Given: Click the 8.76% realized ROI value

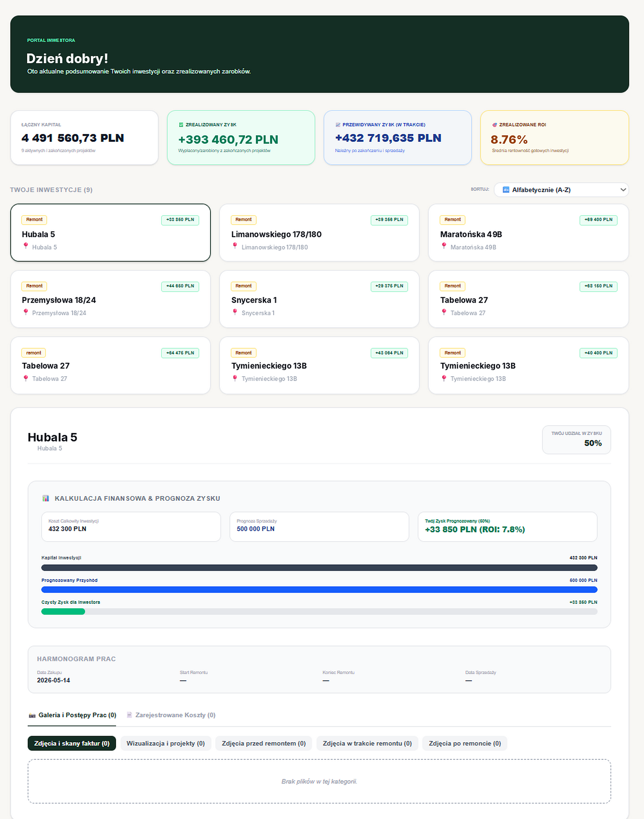Looking at the screenshot, I should click(x=509, y=140).
